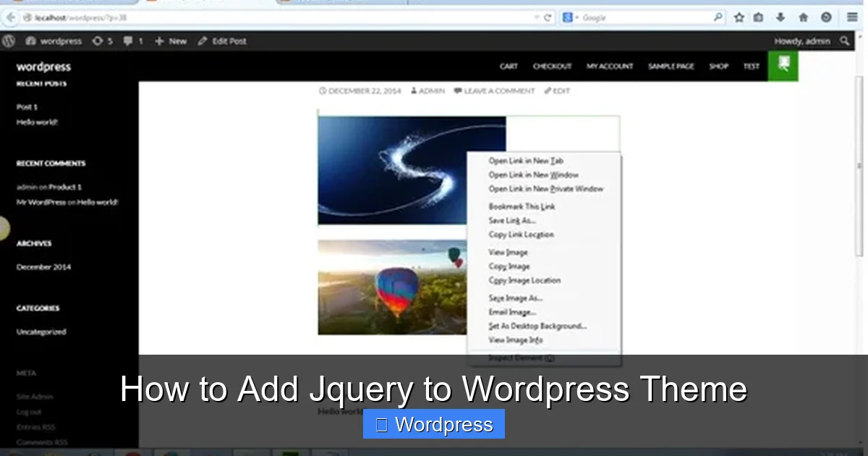Screen dimensions: 868x456
Task: Open the Howdy, admin account menu
Action: tap(802, 41)
